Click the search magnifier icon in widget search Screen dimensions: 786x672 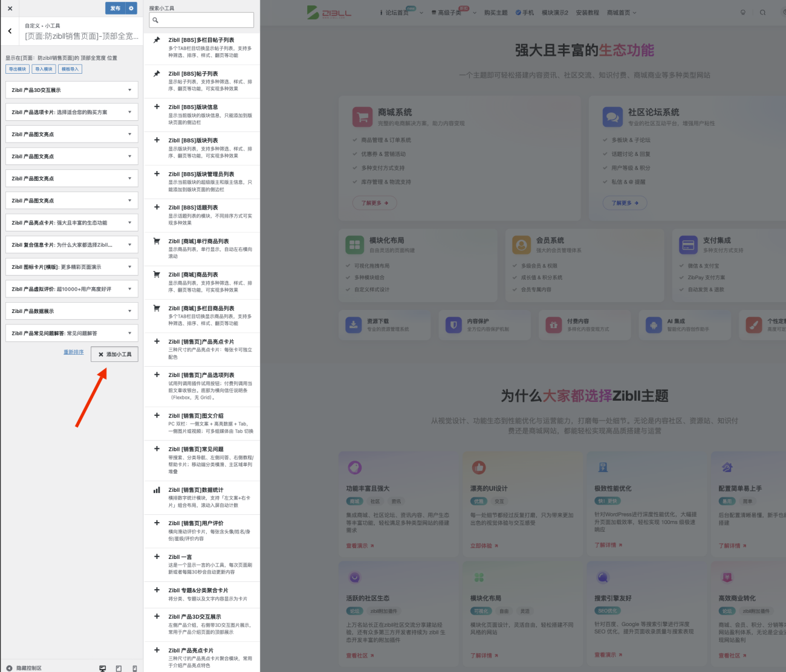coord(155,20)
